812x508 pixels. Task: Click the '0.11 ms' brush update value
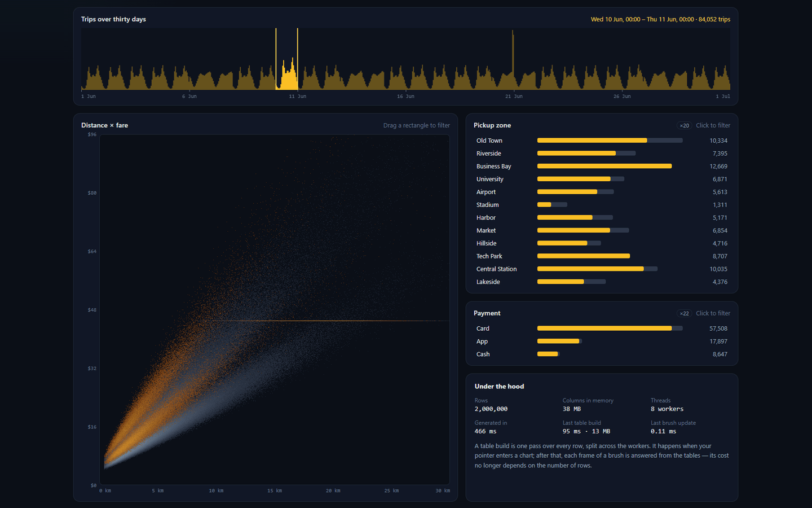[x=664, y=431]
